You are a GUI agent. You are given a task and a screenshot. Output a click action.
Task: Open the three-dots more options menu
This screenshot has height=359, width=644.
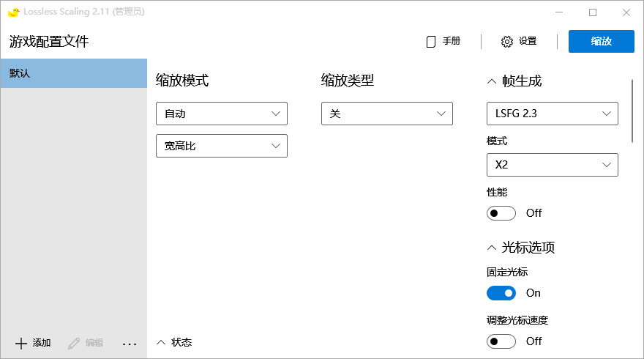pos(130,344)
